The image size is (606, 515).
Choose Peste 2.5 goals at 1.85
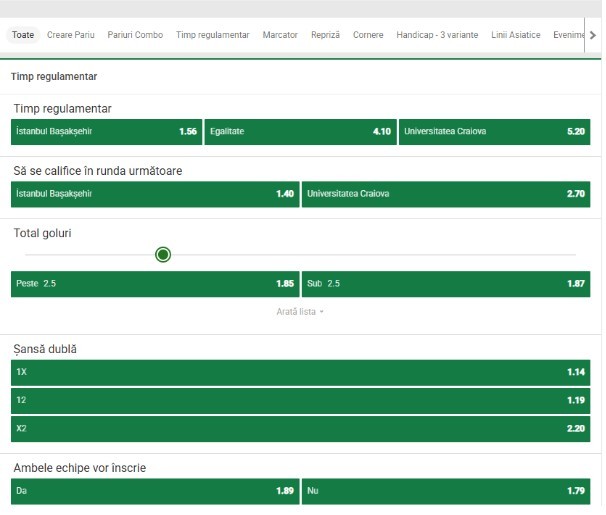155,284
